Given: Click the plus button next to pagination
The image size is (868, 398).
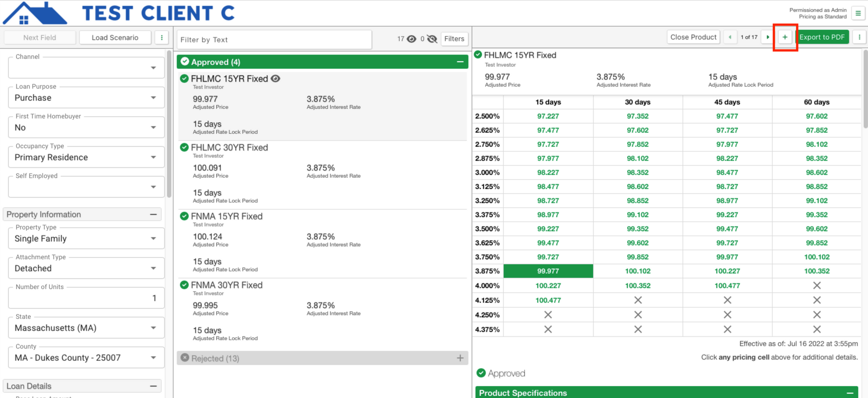Looking at the screenshot, I should [x=785, y=37].
